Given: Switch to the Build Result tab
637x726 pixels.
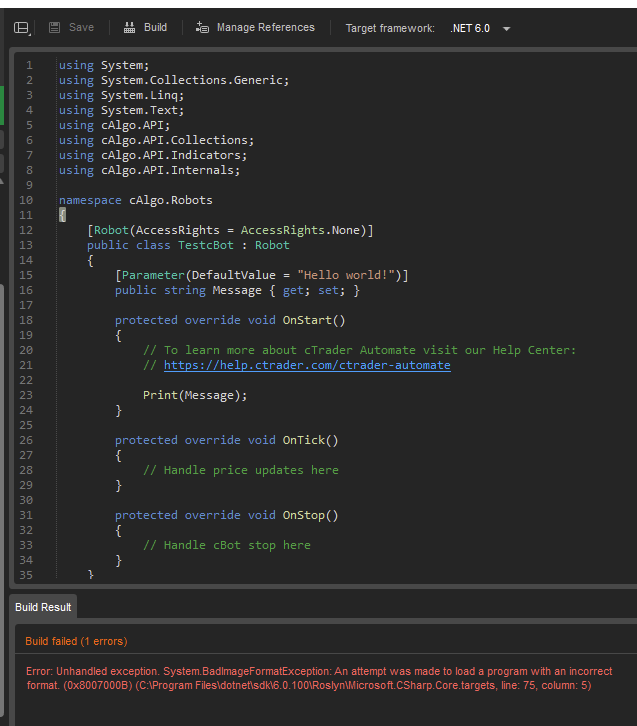Looking at the screenshot, I should click(x=43, y=607).
